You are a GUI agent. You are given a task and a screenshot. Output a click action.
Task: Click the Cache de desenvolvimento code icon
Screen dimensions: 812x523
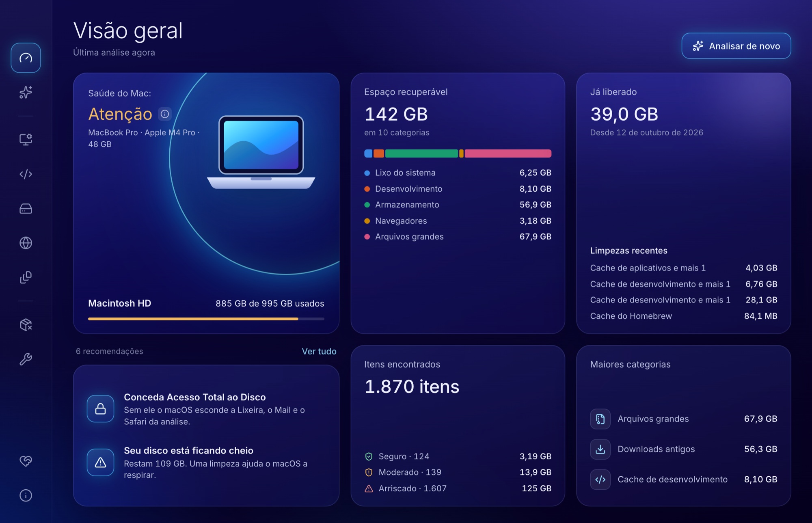tap(600, 480)
